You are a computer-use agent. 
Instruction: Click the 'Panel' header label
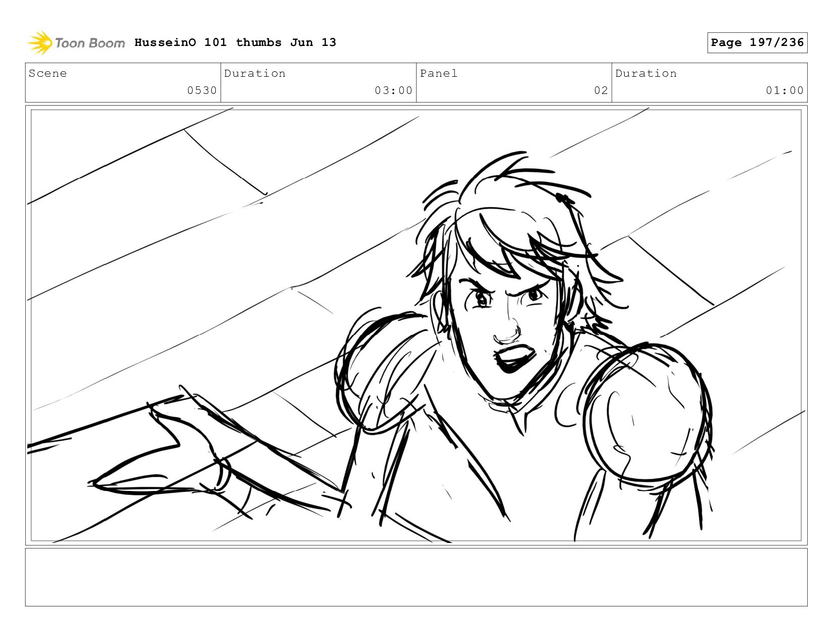pos(439,73)
